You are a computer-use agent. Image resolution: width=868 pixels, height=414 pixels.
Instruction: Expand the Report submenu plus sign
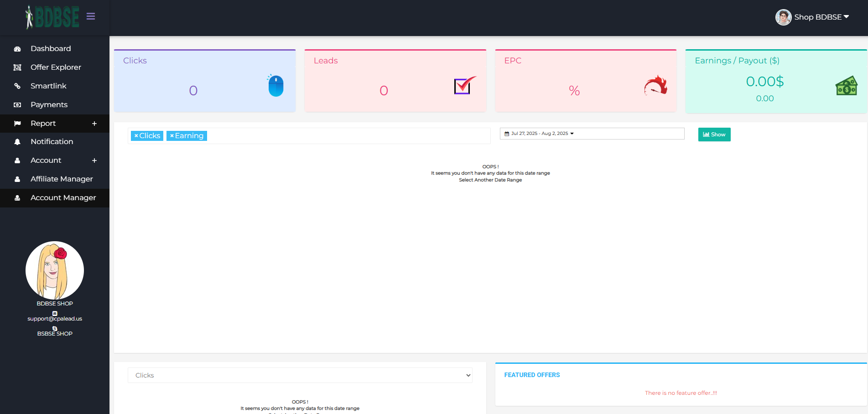94,124
